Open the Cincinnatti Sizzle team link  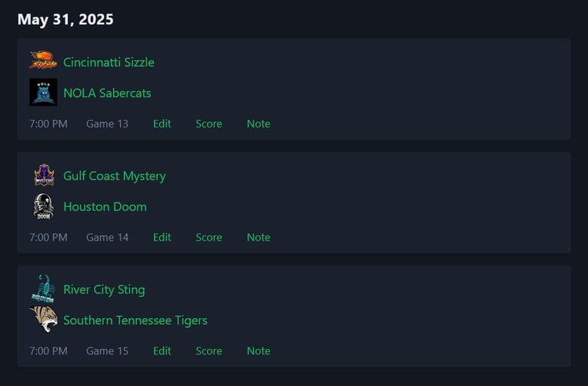click(x=109, y=62)
